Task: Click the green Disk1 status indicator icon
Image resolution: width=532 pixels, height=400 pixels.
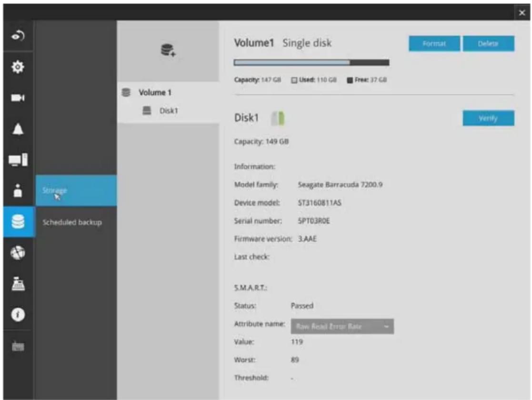Action: (x=278, y=118)
